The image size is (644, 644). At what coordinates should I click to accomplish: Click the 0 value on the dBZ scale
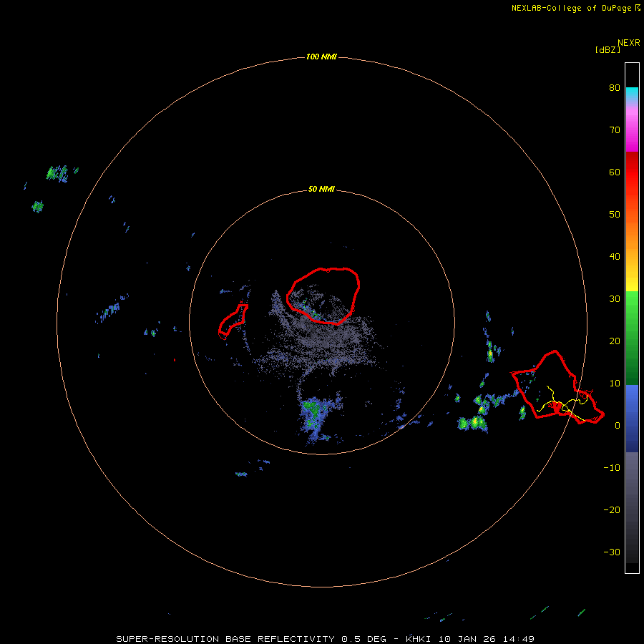pyautogui.click(x=618, y=426)
